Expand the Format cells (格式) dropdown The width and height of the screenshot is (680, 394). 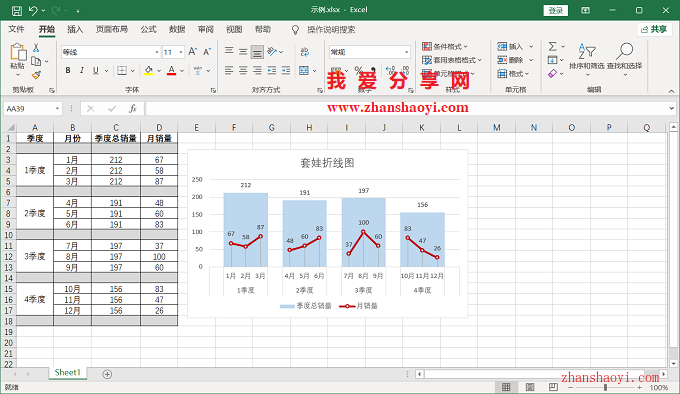pos(528,74)
